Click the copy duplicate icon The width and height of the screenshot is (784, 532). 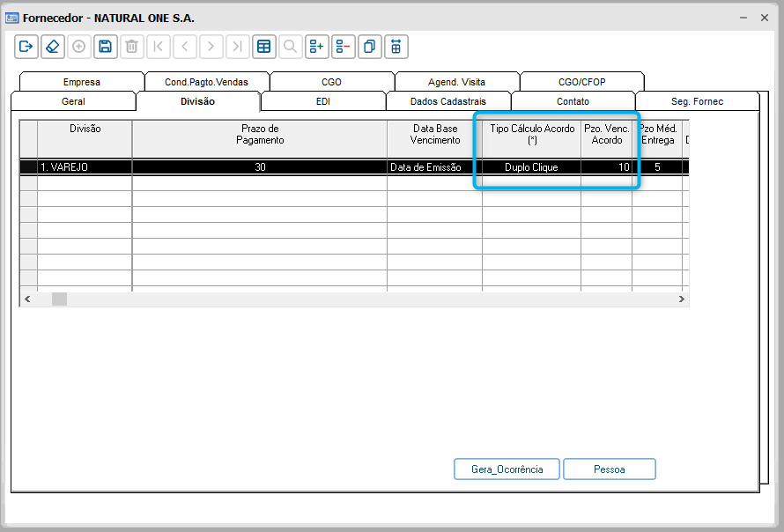coord(370,47)
